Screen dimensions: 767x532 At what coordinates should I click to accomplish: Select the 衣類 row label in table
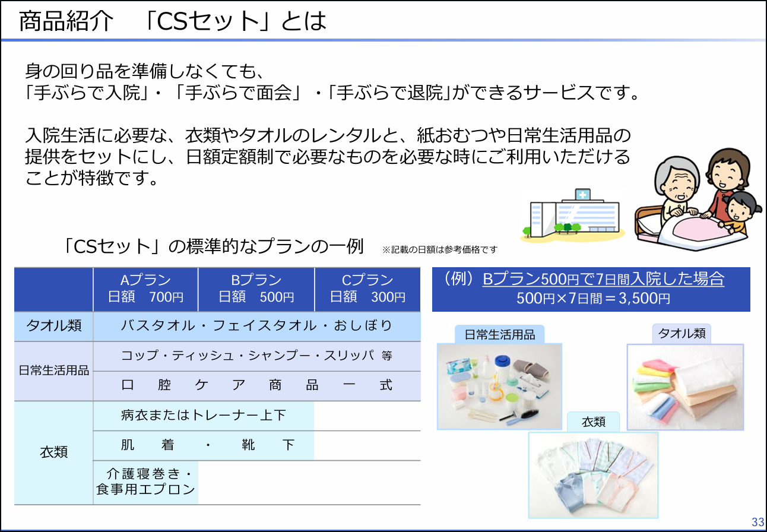pyautogui.click(x=54, y=452)
